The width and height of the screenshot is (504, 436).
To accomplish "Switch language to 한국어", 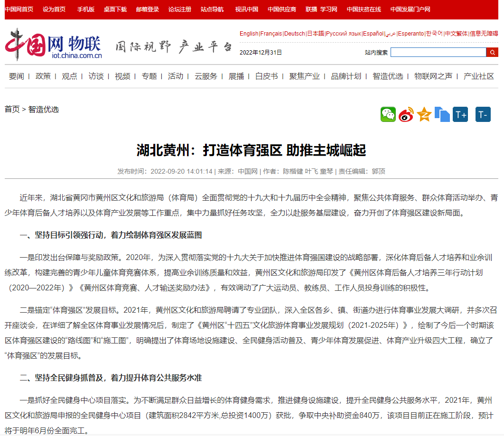I will click(435, 33).
